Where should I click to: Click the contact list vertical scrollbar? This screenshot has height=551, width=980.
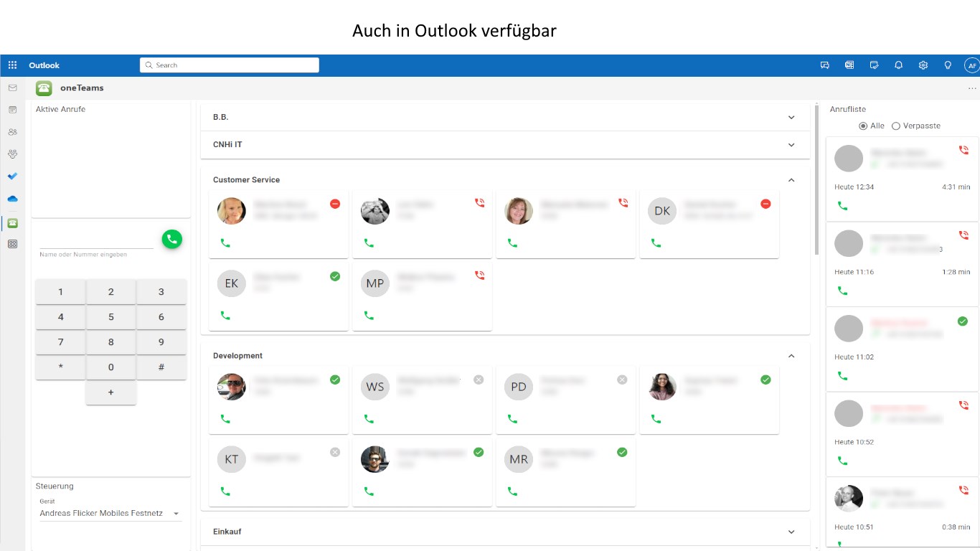pos(816,179)
